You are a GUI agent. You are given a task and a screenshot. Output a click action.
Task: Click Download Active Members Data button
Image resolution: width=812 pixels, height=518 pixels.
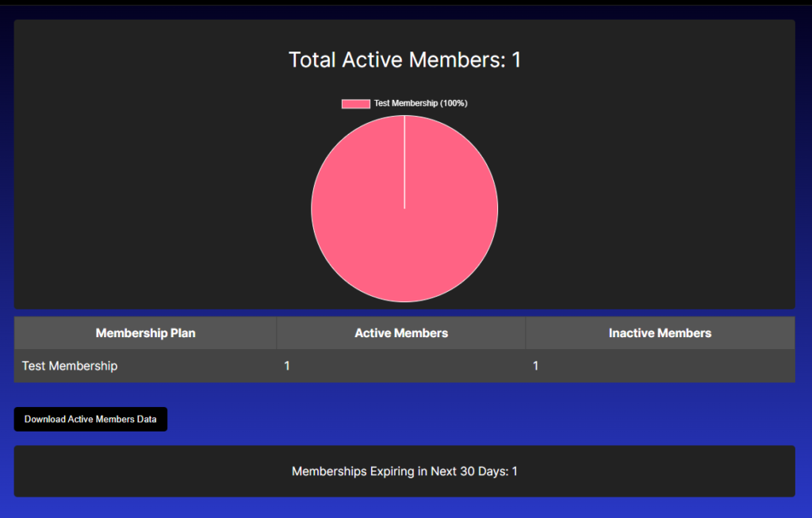tap(90, 419)
